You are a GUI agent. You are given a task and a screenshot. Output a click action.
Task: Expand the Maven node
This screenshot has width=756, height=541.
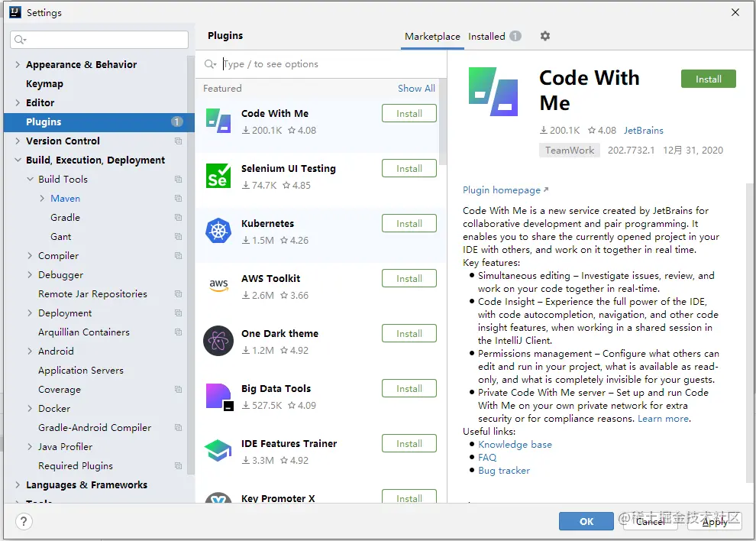(x=42, y=199)
